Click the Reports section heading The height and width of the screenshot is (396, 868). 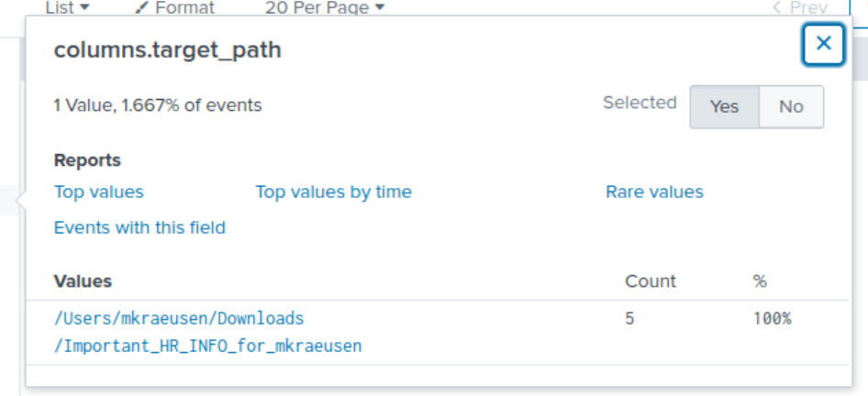click(x=87, y=160)
